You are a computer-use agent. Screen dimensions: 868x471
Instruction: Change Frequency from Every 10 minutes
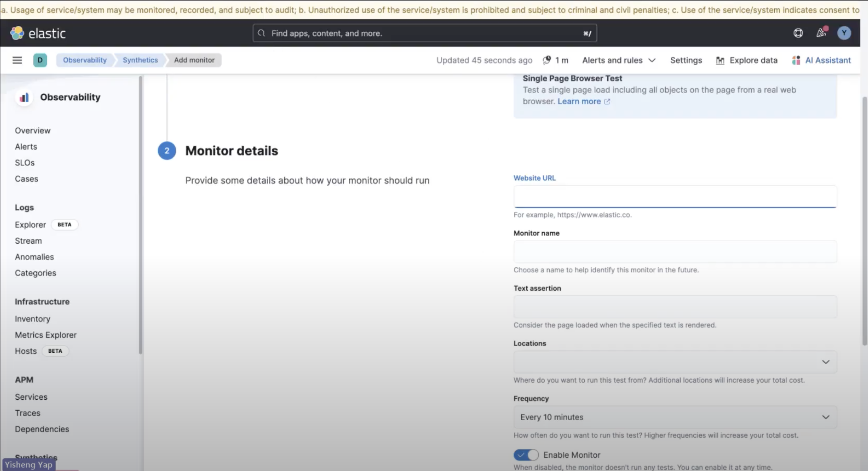pyautogui.click(x=674, y=417)
